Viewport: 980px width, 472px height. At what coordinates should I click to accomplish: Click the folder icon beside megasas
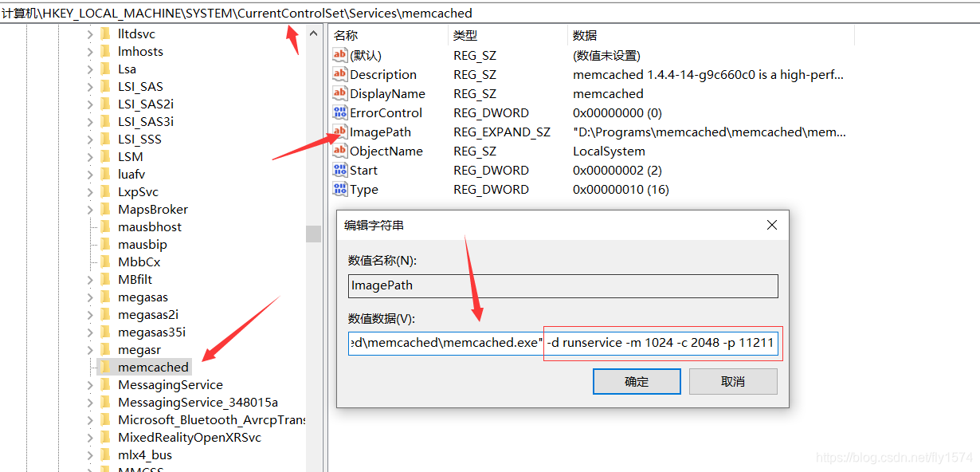pos(106,297)
